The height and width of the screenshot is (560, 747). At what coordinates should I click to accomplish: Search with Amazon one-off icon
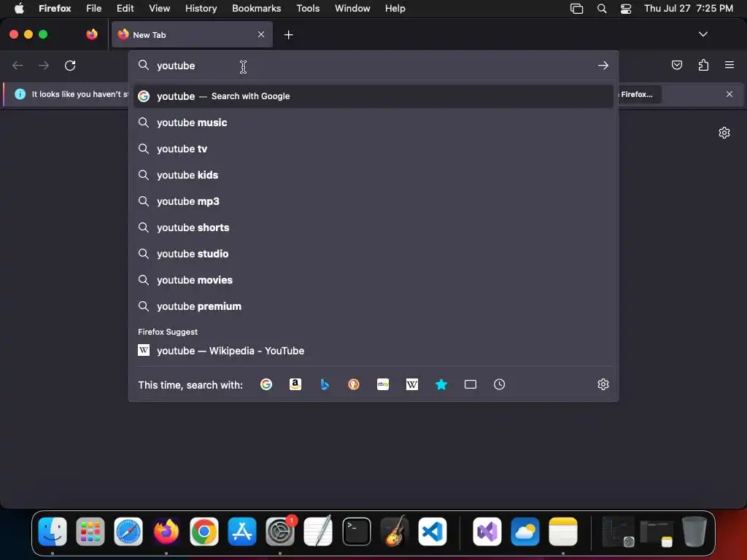point(295,384)
